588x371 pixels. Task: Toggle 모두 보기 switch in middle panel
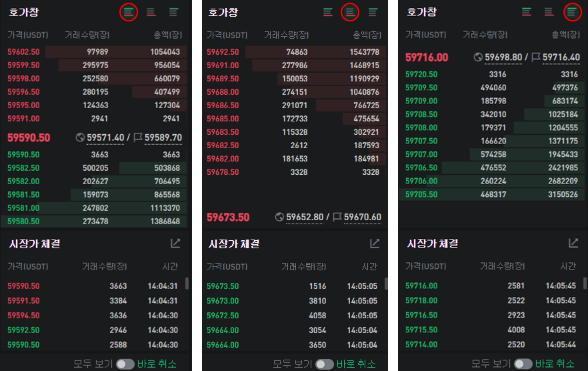[x=325, y=364]
